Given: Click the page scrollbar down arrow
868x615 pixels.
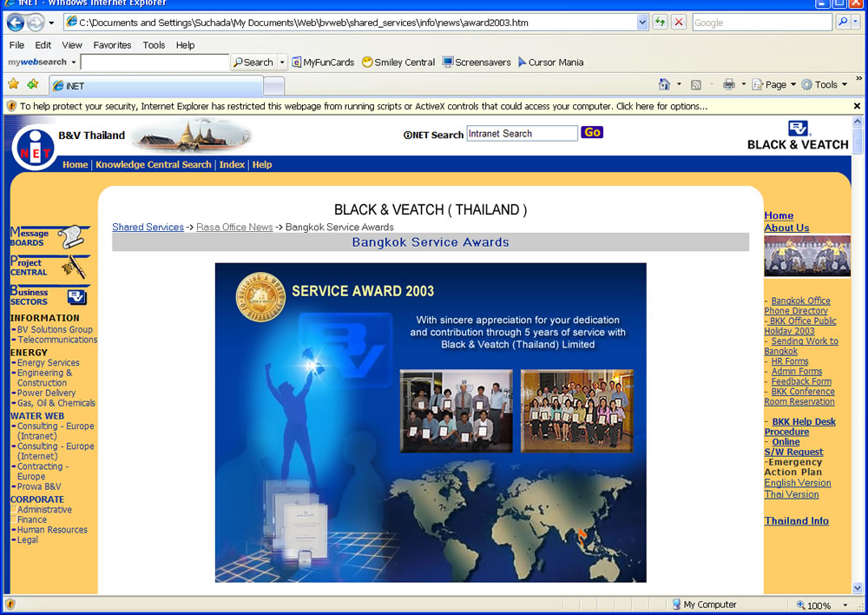Looking at the screenshot, I should click(857, 588).
